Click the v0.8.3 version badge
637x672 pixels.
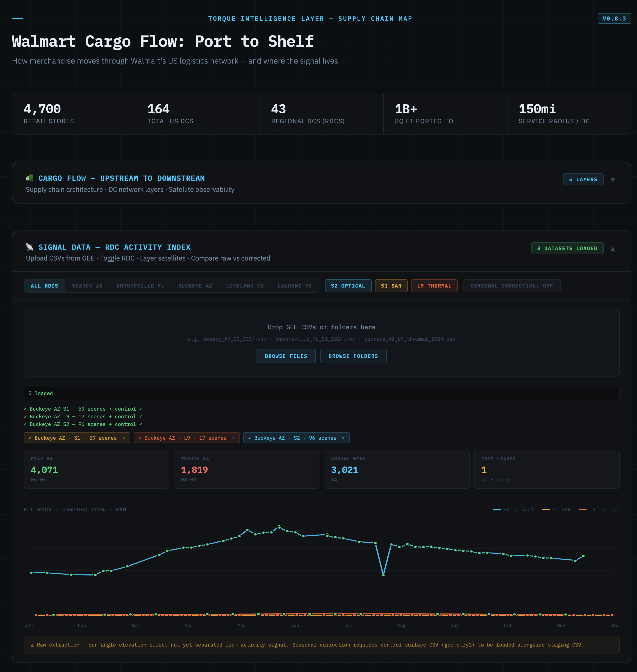coord(614,19)
